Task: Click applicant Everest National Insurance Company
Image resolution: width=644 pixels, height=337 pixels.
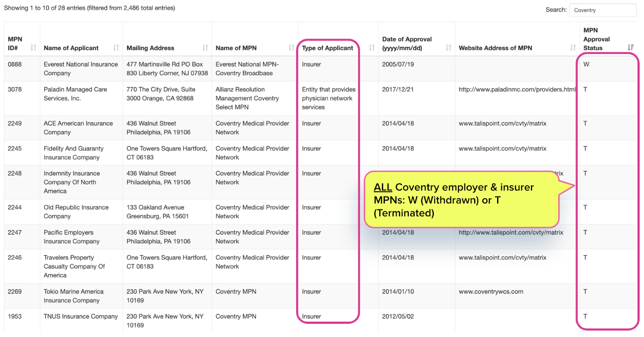Action: tap(81, 69)
